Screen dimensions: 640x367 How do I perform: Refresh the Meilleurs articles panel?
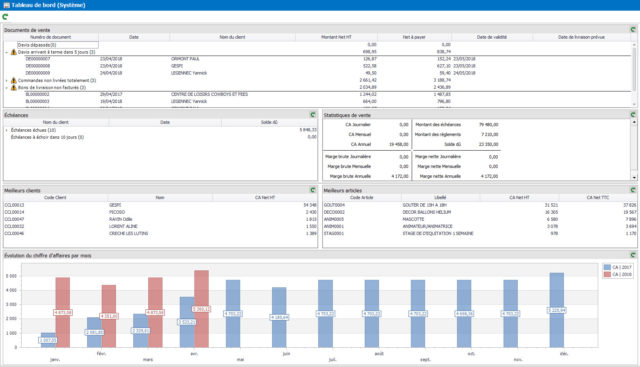tap(633, 190)
